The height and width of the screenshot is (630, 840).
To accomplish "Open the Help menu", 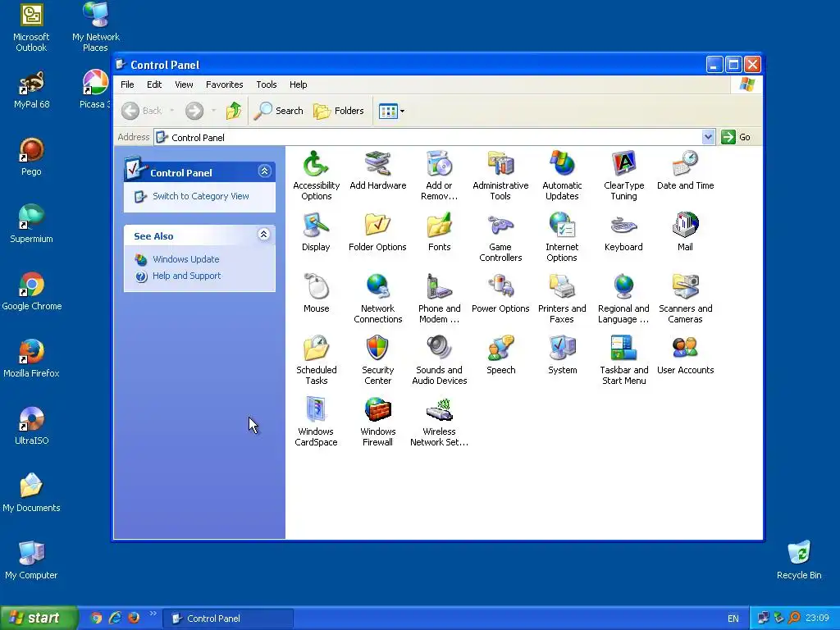I will pyautogui.click(x=299, y=84).
